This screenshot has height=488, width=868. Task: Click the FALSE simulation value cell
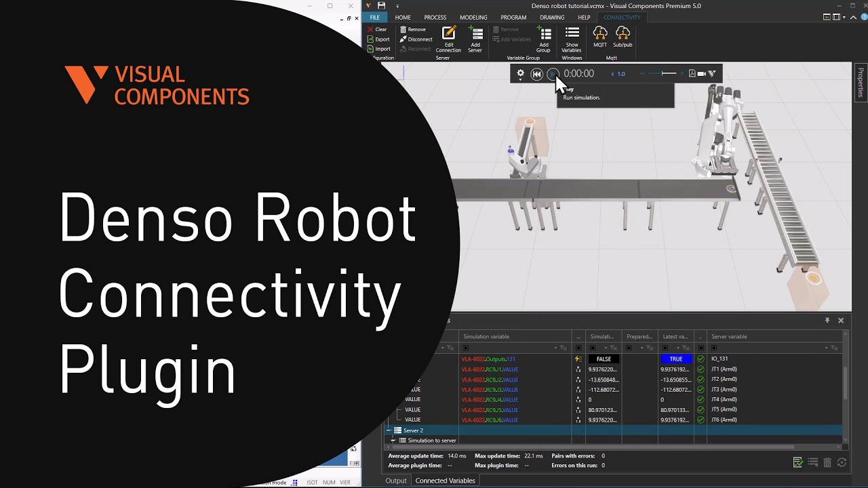pyautogui.click(x=604, y=359)
